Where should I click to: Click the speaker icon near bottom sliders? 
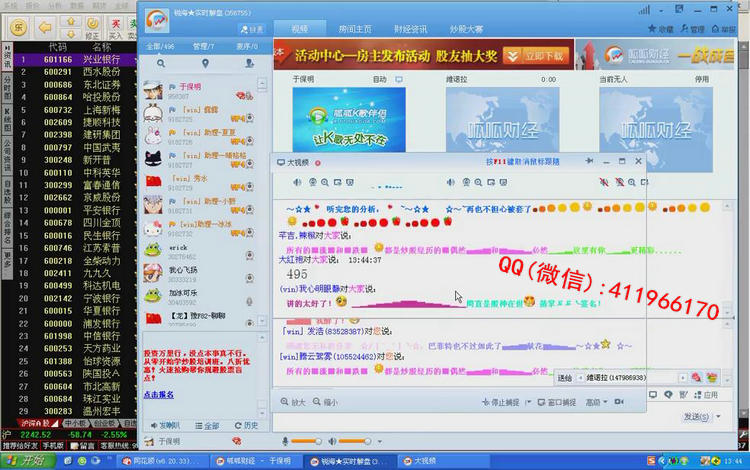point(332,441)
